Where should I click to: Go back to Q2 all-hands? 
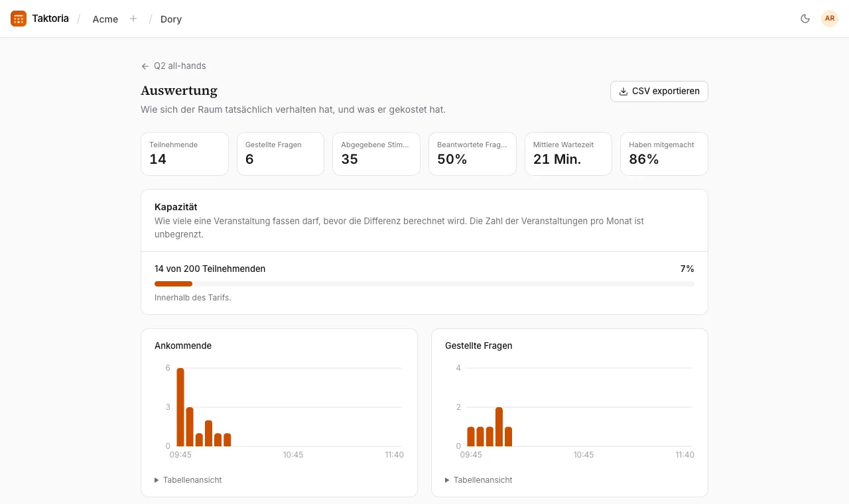[174, 66]
